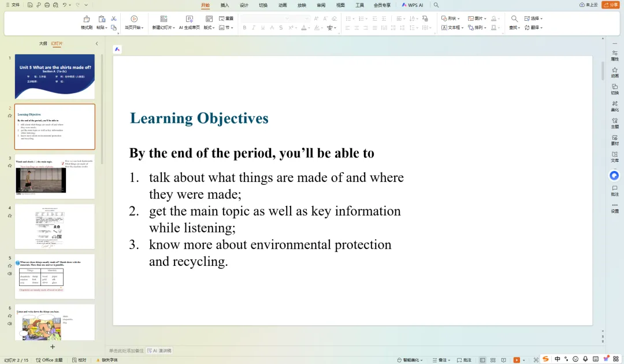Viewport: 624px width, 364px height.
Task: Switch to the View (视图) tab
Action: tap(340, 5)
